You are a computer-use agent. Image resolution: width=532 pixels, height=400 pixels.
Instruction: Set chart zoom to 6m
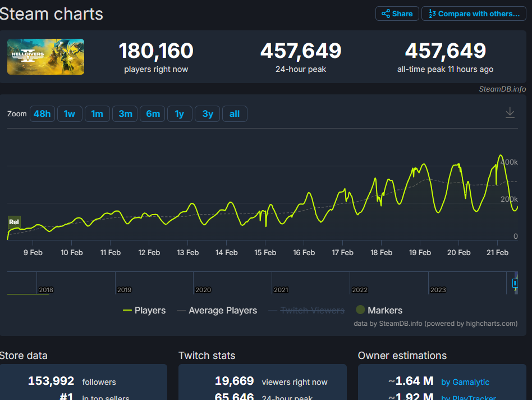pyautogui.click(x=152, y=113)
